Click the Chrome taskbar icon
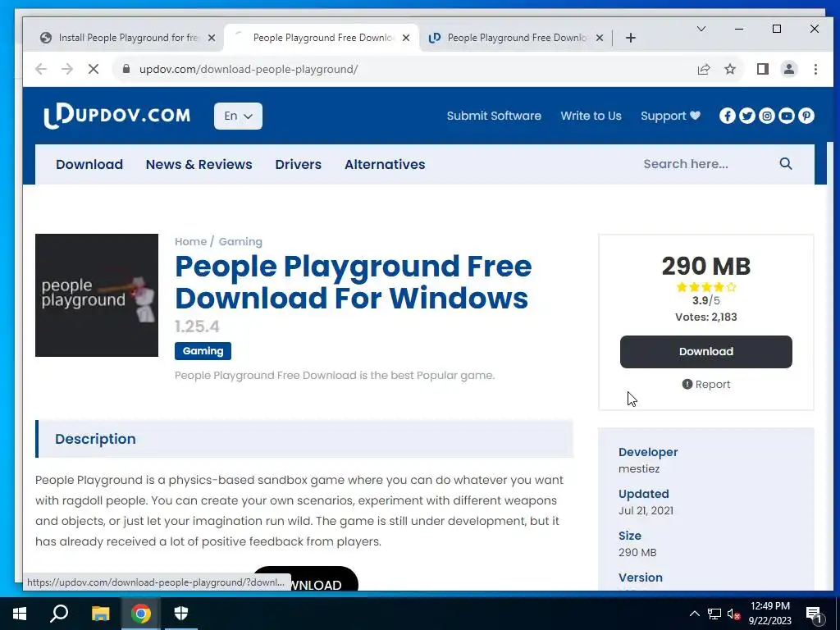This screenshot has width=840, height=630. tap(141, 614)
